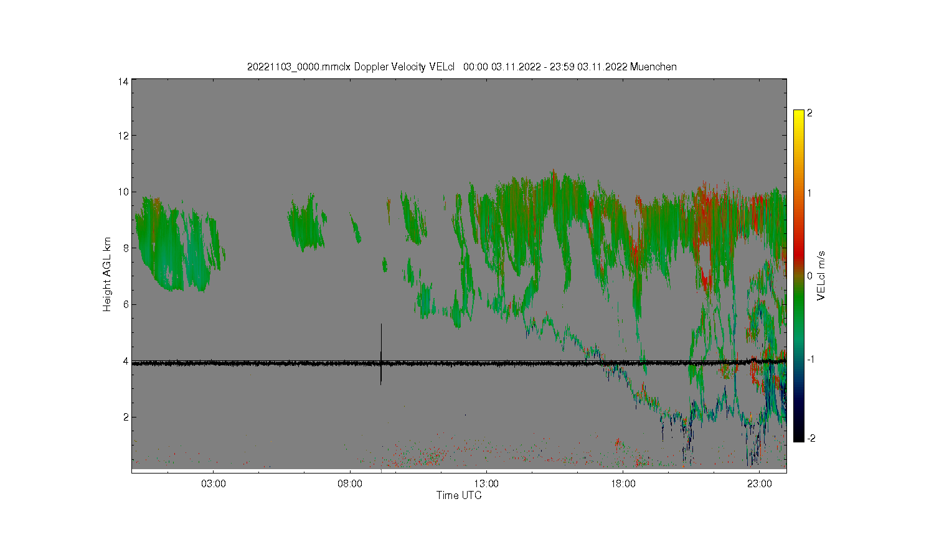Click the 08:00 time tick label

(350, 483)
